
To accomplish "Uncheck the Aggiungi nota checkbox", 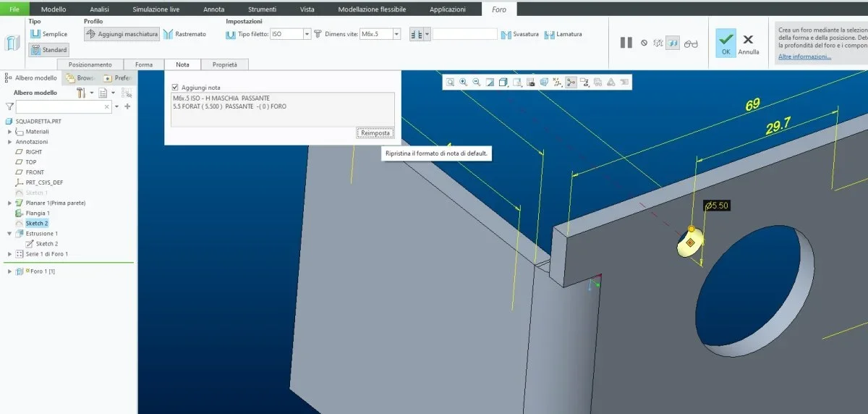I will pyautogui.click(x=175, y=87).
